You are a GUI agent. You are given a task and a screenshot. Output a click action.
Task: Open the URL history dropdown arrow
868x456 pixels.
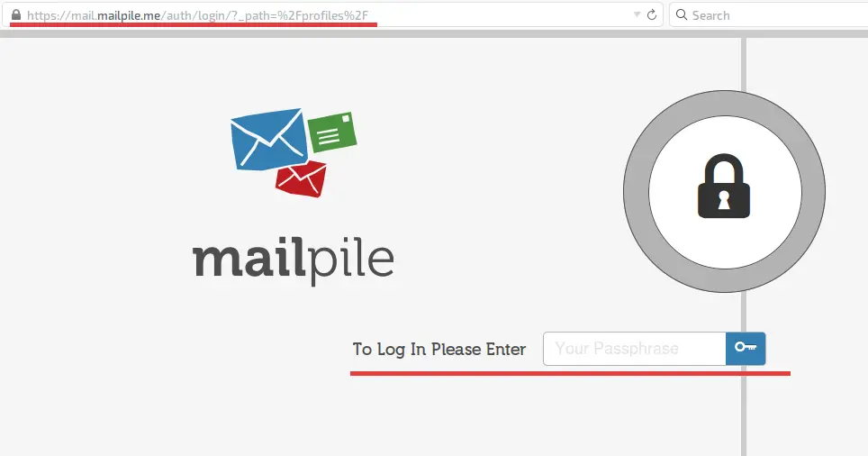(637, 15)
